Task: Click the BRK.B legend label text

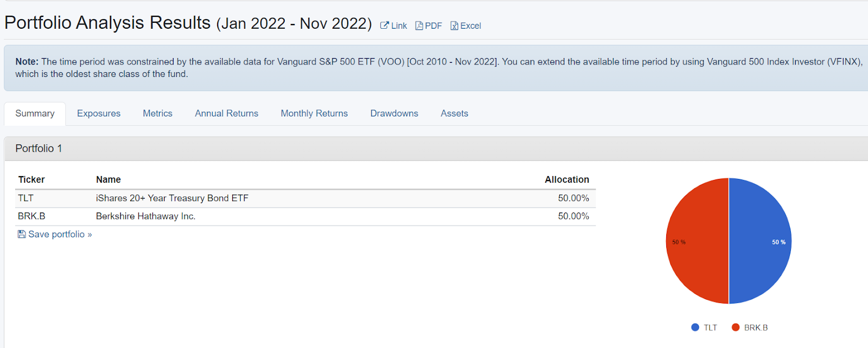Action: point(756,327)
